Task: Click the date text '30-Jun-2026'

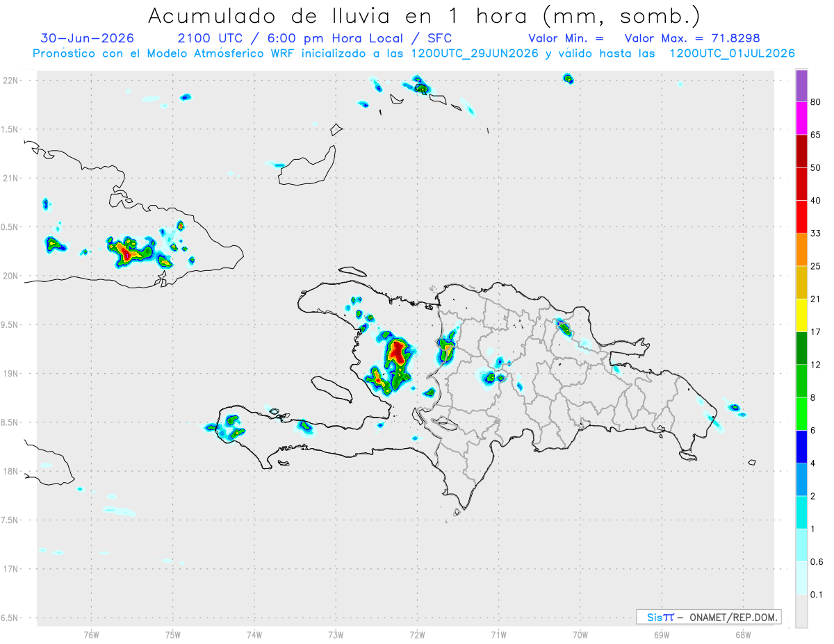Action: click(x=88, y=38)
